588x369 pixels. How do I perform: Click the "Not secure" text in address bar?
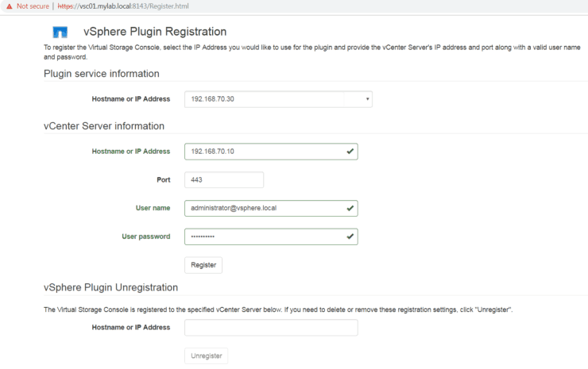[x=33, y=5]
